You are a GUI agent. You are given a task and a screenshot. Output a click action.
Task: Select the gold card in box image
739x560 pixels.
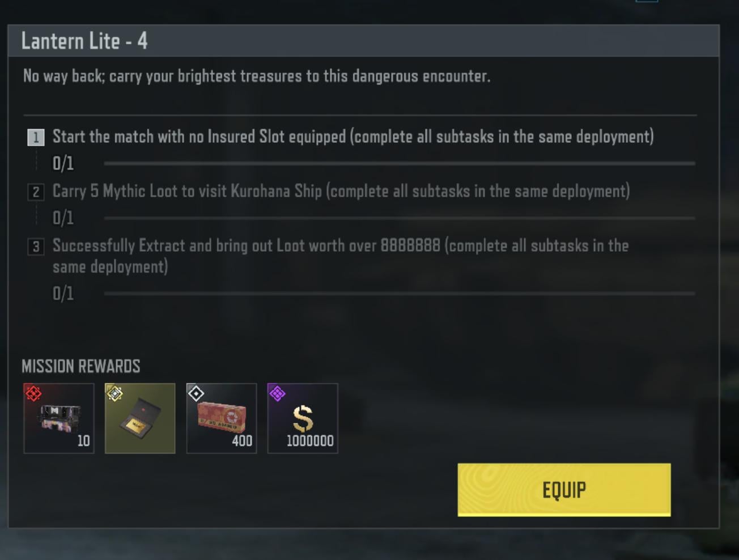(x=140, y=421)
